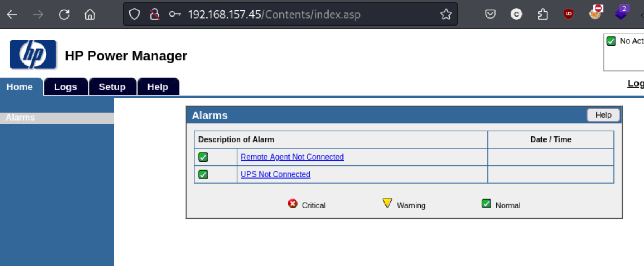Open the extensions puzzle-piece icon
The image size is (644, 266).
pos(543,14)
